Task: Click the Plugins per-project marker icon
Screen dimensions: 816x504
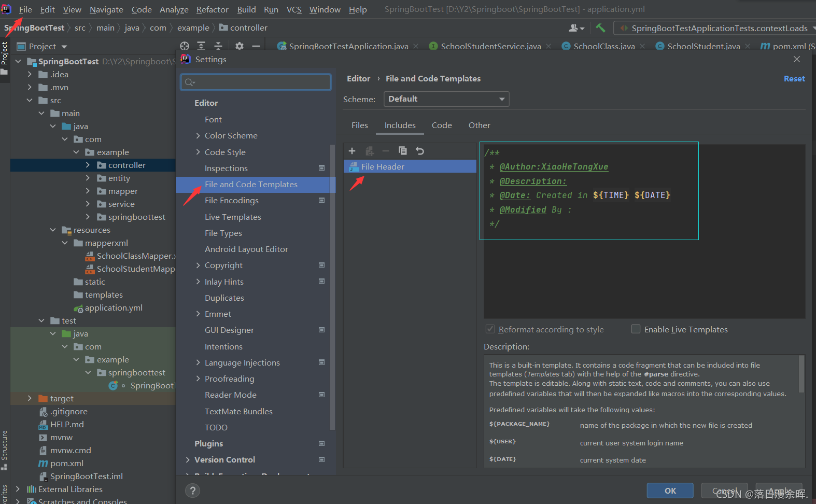Action: click(321, 443)
